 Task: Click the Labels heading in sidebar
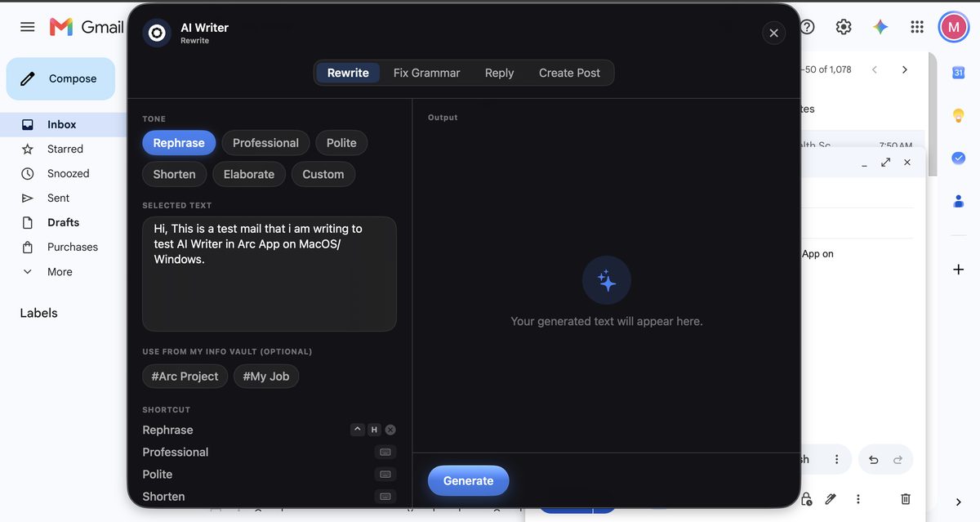[x=38, y=313]
